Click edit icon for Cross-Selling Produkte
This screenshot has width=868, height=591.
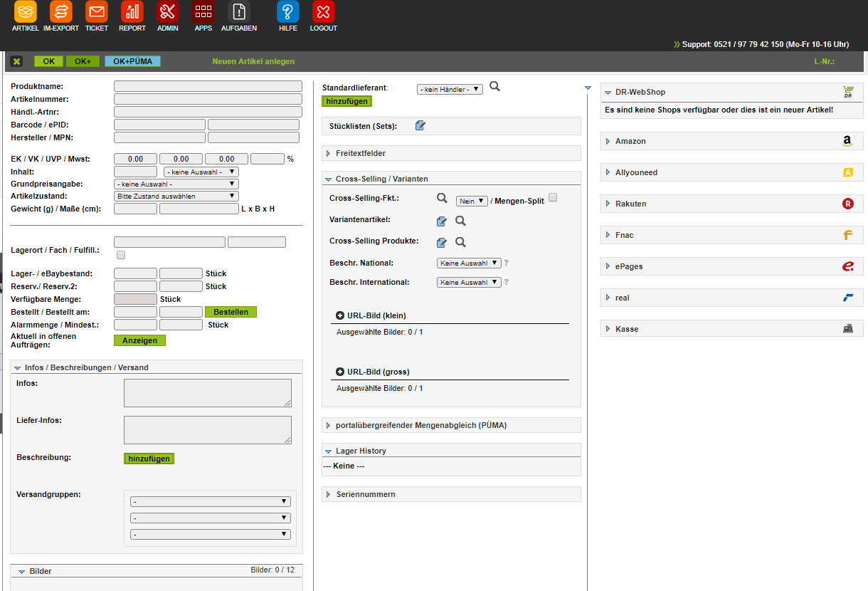442,242
